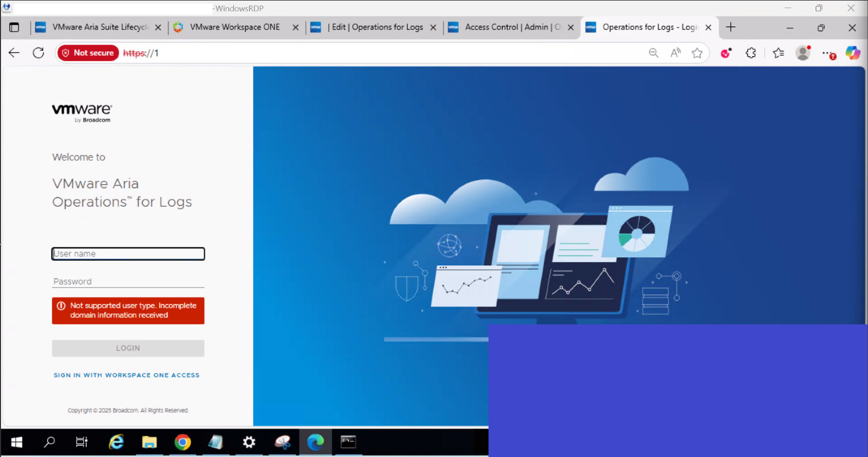The image size is (868, 457).
Task: Click the Not secure site badge
Action: 88,53
